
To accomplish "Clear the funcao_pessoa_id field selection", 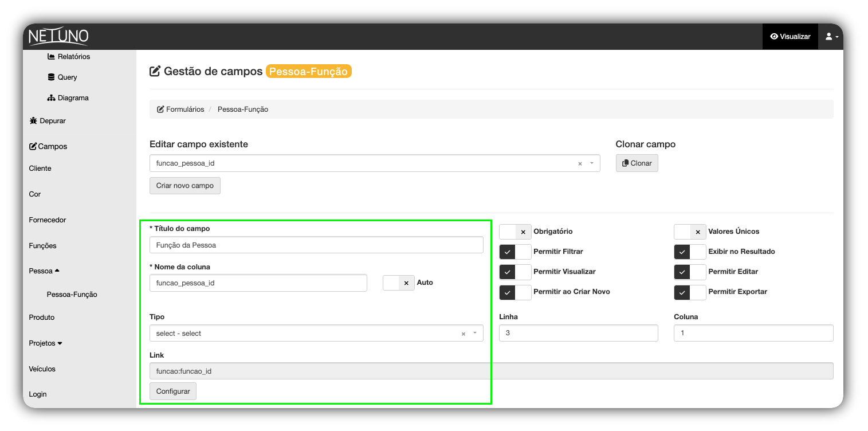I will pos(580,164).
